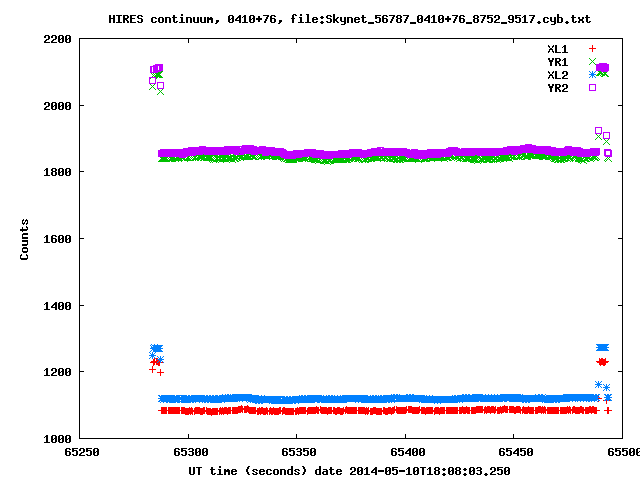Click the purple square marker beside YR2
Screen dimensions: 640x480
(x=592, y=88)
